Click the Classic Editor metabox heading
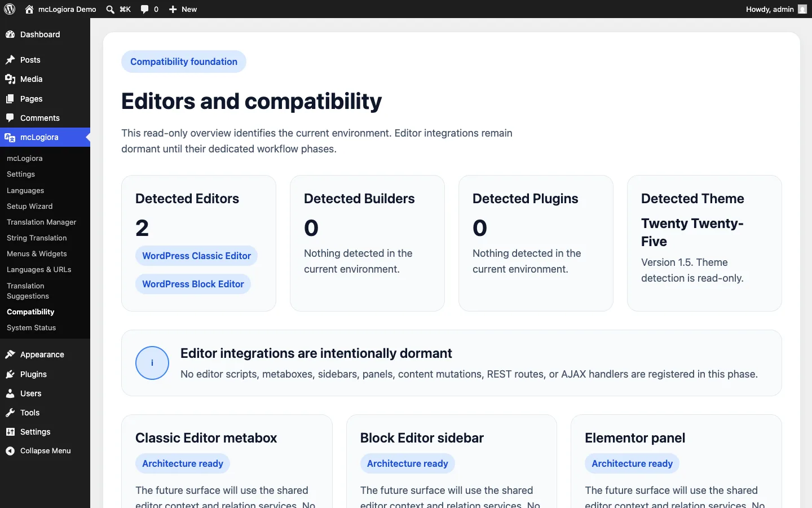This screenshot has height=508, width=812. pos(206,438)
